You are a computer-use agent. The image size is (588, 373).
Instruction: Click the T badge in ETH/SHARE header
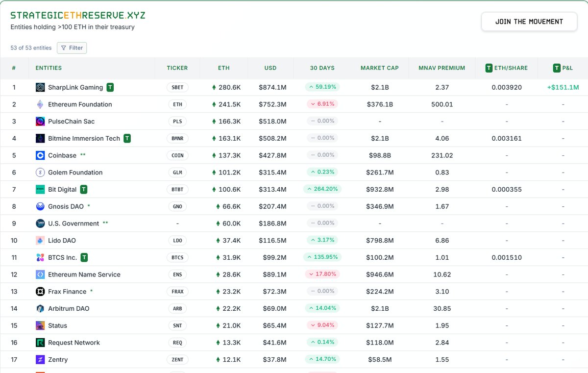pyautogui.click(x=489, y=68)
